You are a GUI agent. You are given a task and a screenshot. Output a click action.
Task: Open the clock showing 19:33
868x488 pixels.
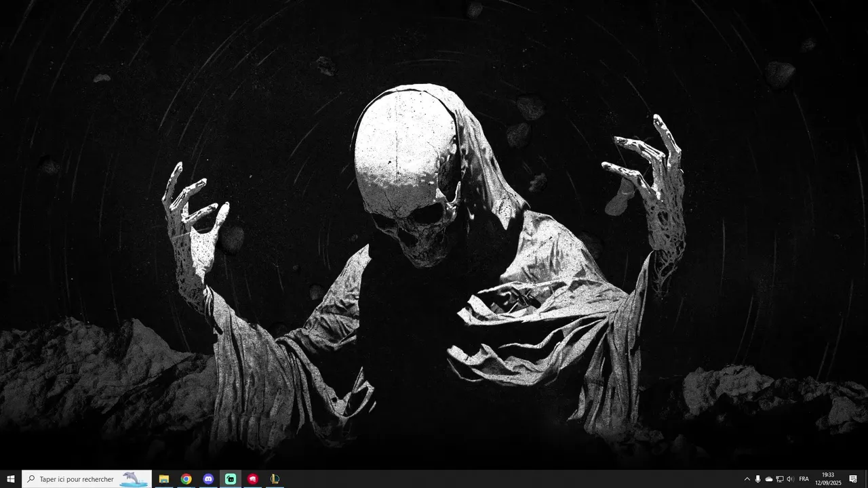(x=828, y=479)
